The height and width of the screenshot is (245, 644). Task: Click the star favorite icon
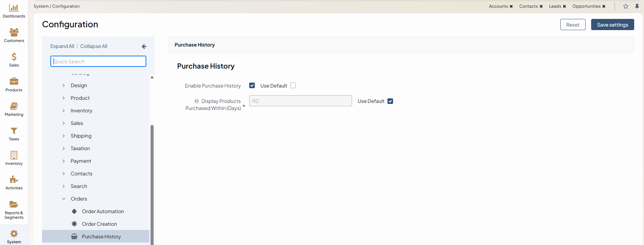coord(626,6)
